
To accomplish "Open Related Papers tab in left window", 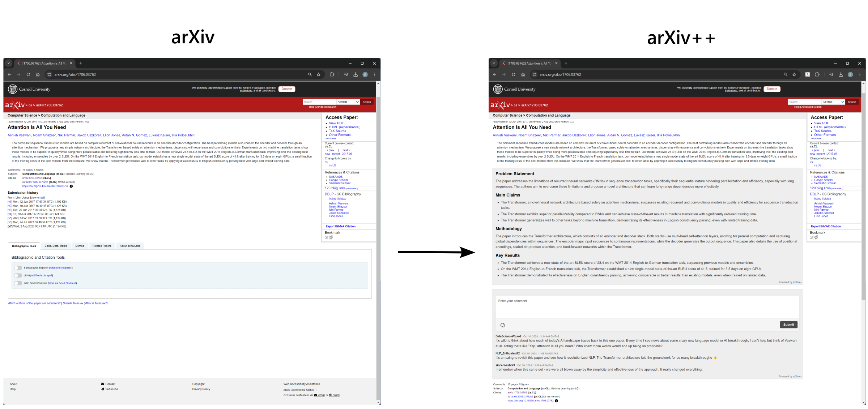I will pos(102,246).
